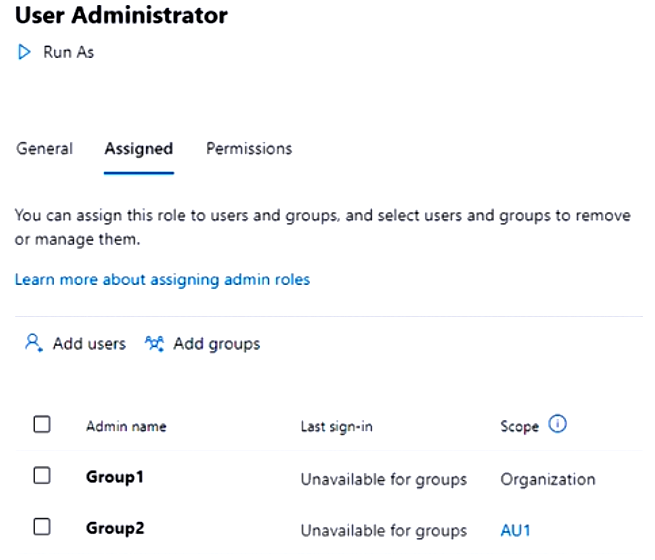Switch to the General tab
The image size is (655, 560).
coord(44,148)
